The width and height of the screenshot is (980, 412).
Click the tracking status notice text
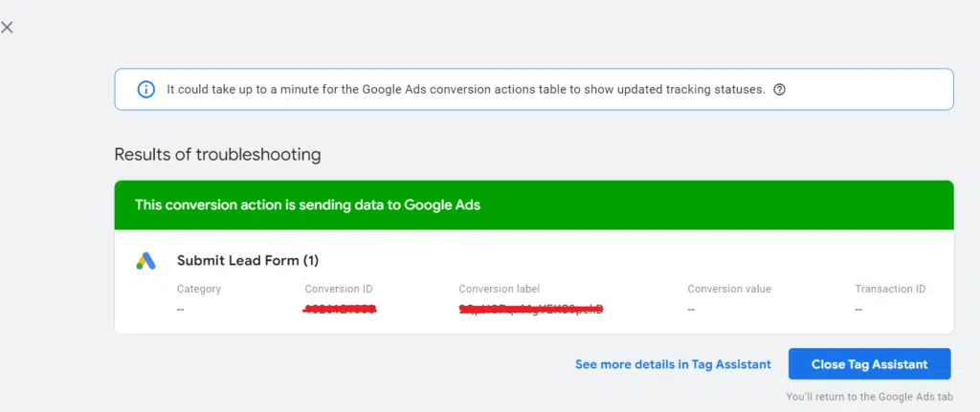click(465, 90)
